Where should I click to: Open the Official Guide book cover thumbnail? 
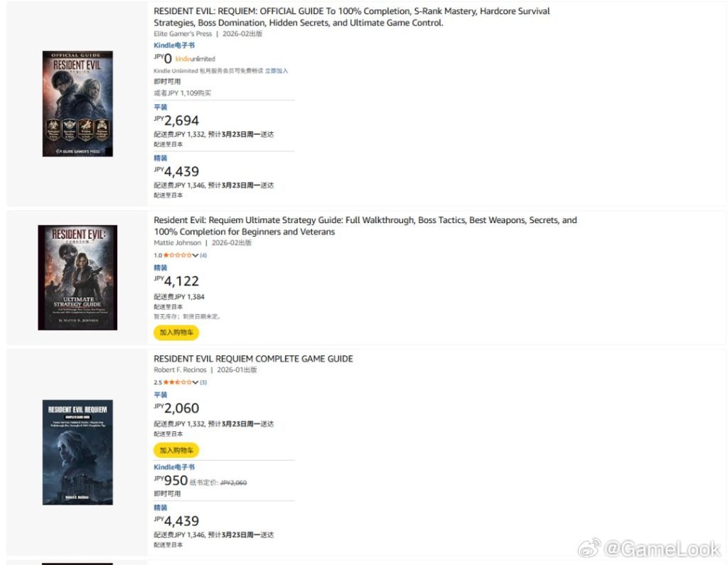click(77, 104)
